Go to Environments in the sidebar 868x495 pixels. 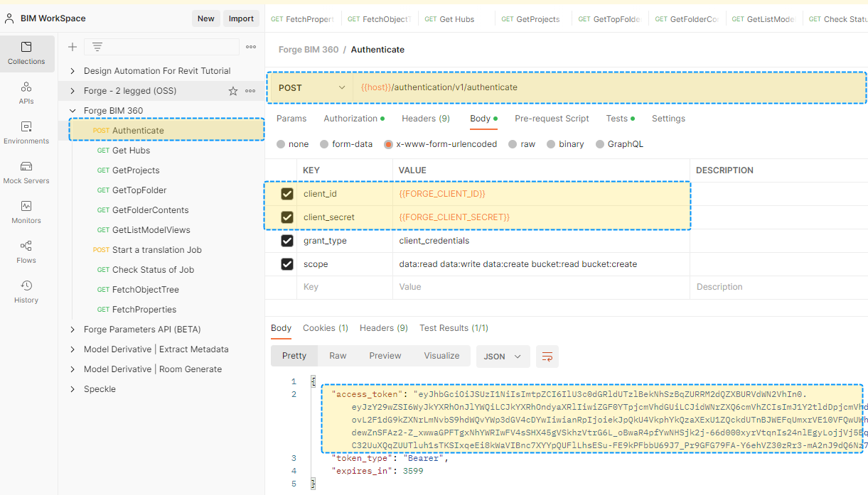26,133
